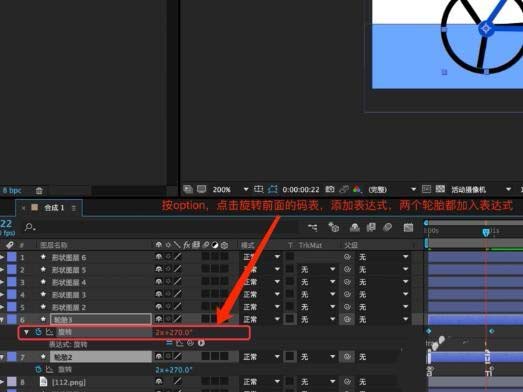This screenshot has width=523, height=392.
Task: Take a snapshot with the camera icon
Action: 330,189
